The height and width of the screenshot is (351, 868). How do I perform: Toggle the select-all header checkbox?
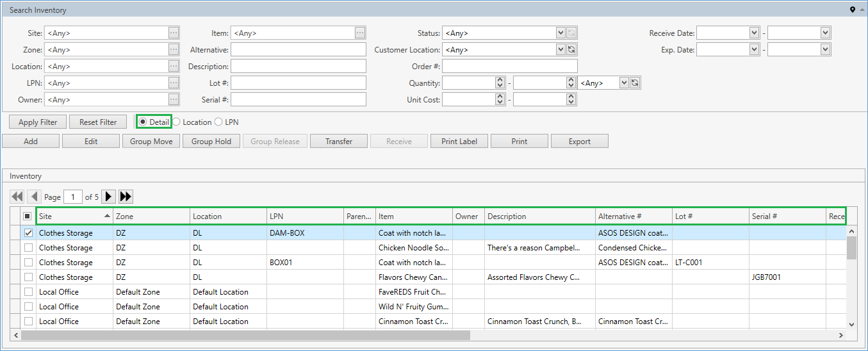click(28, 216)
